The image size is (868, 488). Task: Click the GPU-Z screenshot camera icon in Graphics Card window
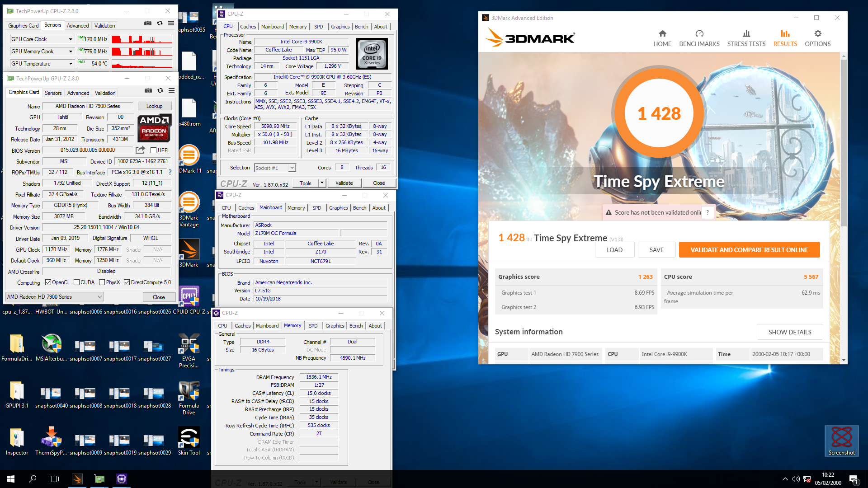tap(148, 90)
